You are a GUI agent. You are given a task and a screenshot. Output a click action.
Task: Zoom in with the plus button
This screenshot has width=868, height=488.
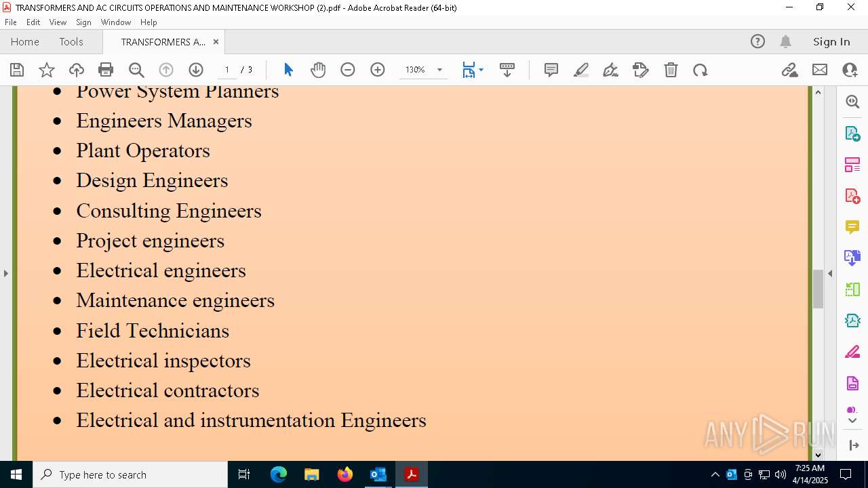click(378, 70)
